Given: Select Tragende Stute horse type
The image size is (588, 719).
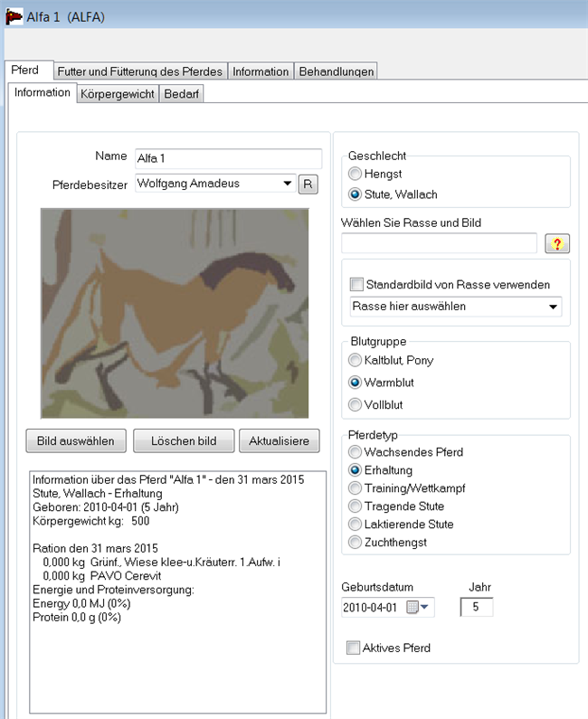Looking at the screenshot, I should pyautogui.click(x=355, y=506).
